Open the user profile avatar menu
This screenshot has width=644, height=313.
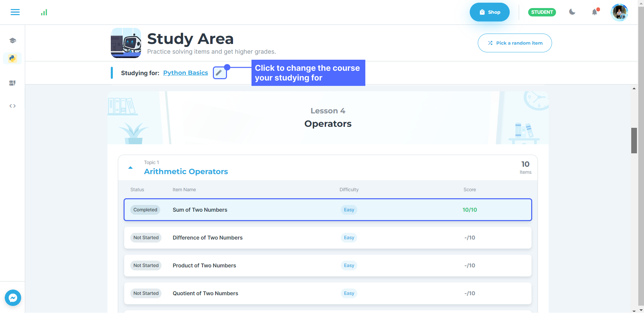pyautogui.click(x=619, y=12)
